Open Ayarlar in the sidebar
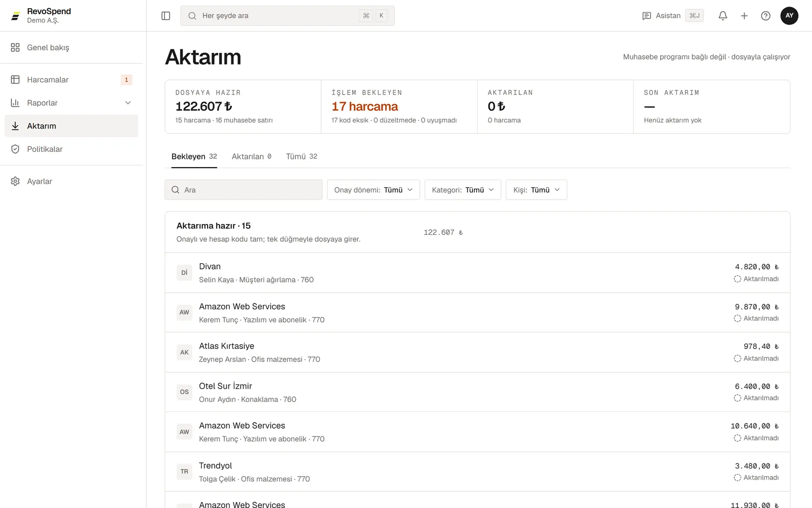Screen dimensions: 812x508 tap(71, 181)
